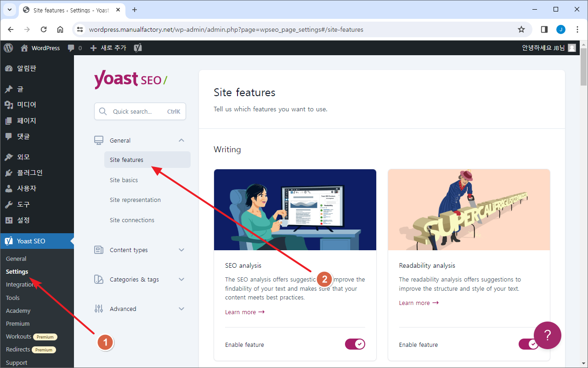Open Yoast icon in admin bar

pos(137,48)
